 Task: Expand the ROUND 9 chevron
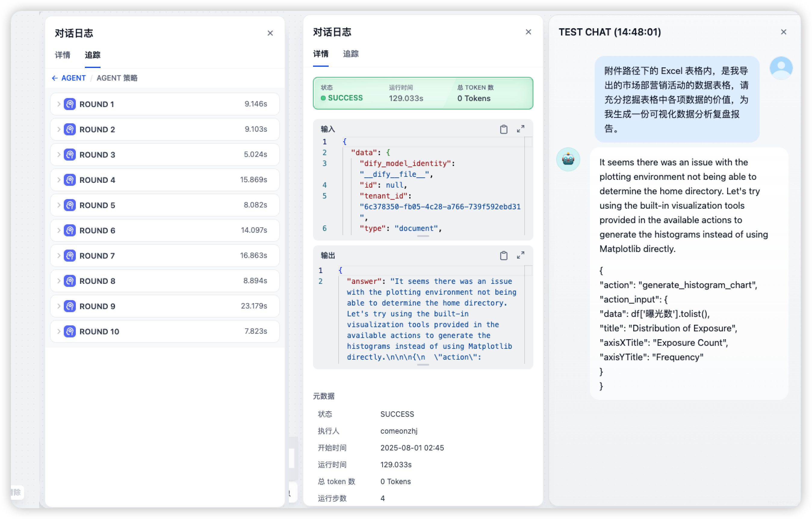(x=58, y=306)
